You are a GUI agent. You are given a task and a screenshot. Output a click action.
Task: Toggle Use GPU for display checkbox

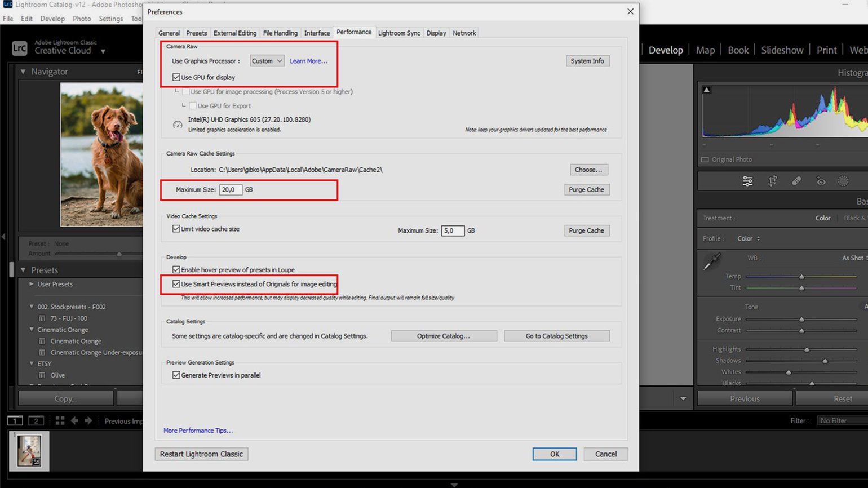tap(176, 77)
